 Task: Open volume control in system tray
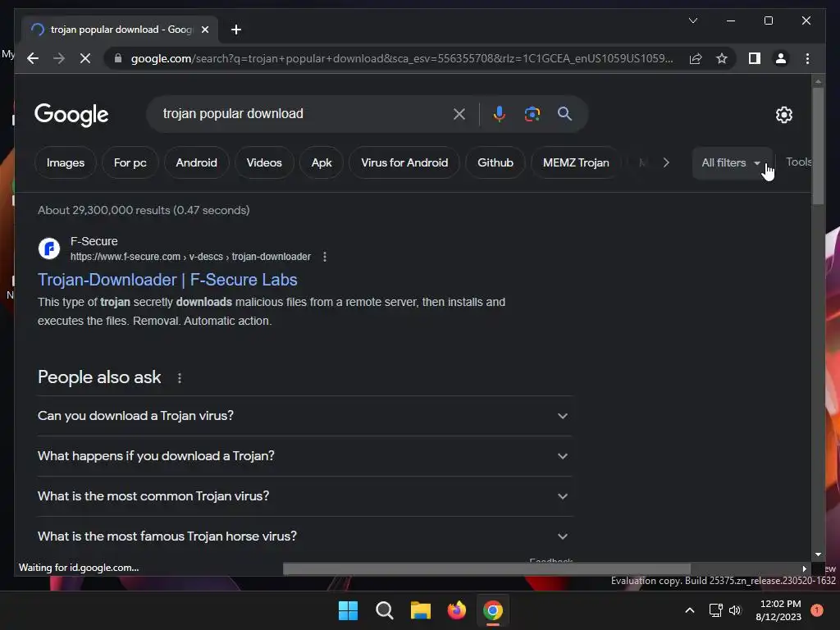(735, 610)
